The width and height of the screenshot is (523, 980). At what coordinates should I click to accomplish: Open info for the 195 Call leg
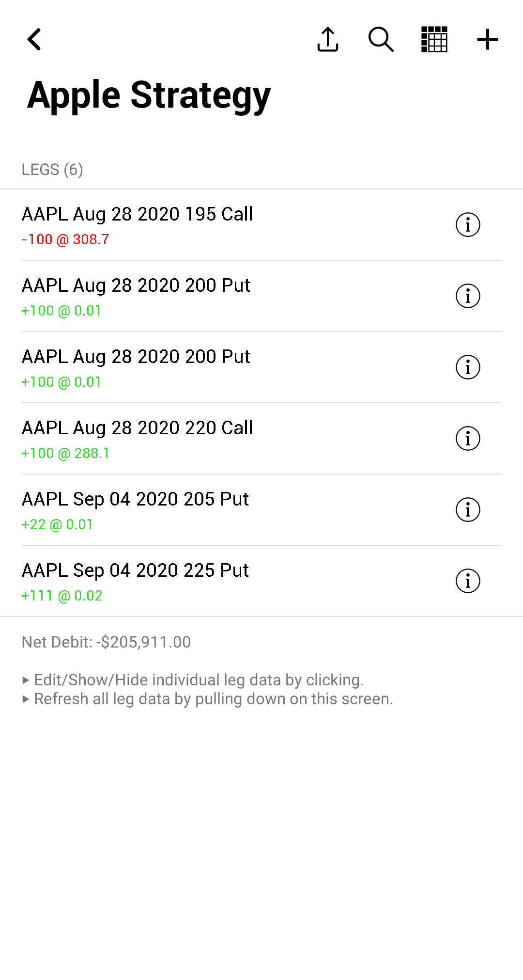click(468, 225)
